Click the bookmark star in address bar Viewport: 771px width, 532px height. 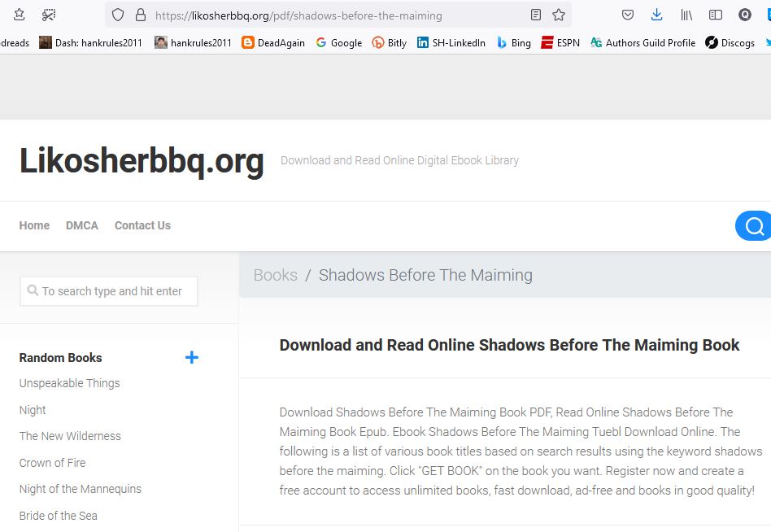pos(559,15)
